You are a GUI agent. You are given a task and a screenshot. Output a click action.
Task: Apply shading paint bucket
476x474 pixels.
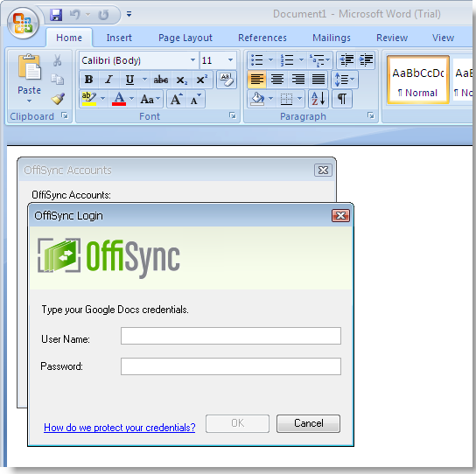(x=257, y=99)
